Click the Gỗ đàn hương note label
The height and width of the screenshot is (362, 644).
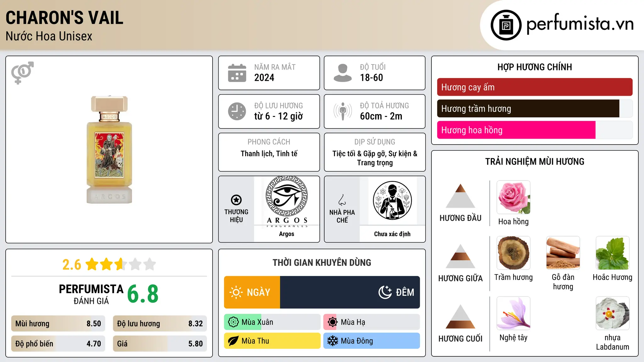563,282
